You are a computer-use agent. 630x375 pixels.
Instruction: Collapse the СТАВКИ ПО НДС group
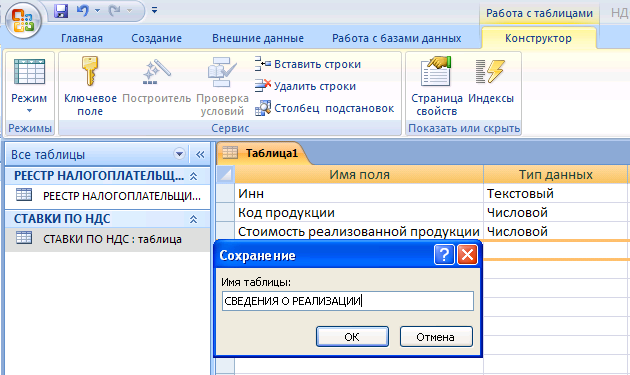pos(194,219)
